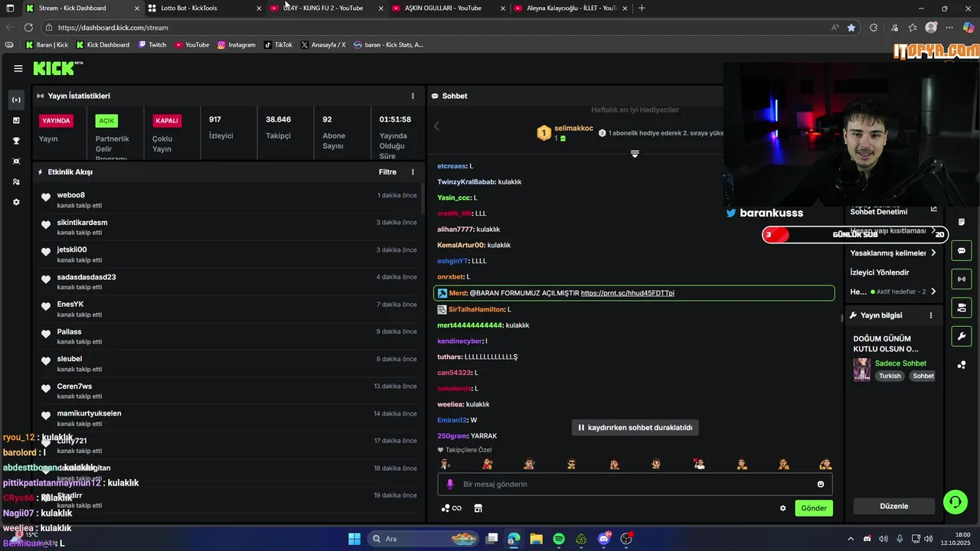Image resolution: width=980 pixels, height=551 pixels.
Task: Click the ACIK partnership status badge
Action: (x=106, y=121)
